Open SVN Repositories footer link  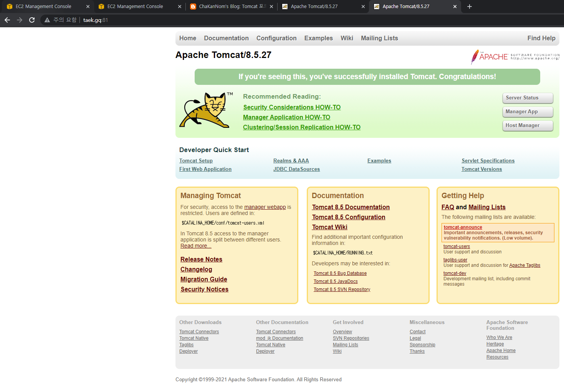pyautogui.click(x=351, y=338)
